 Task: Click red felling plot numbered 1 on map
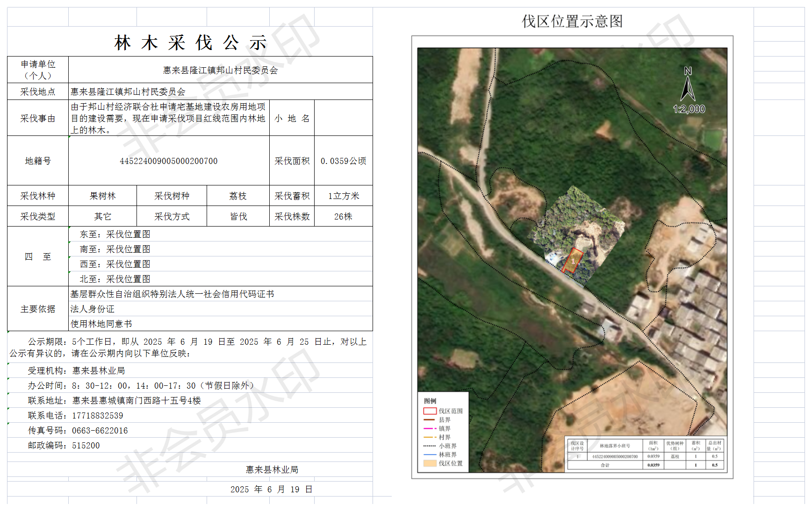572,261
